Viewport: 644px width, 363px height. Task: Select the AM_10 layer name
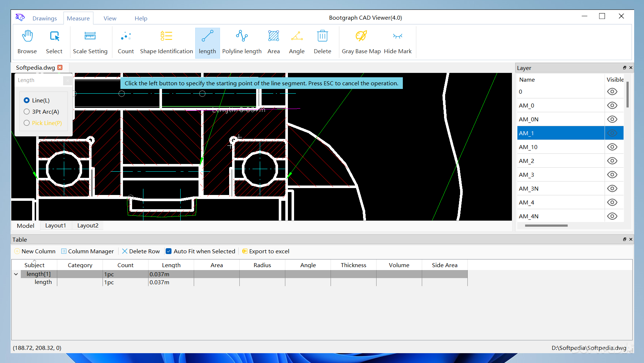528,147
